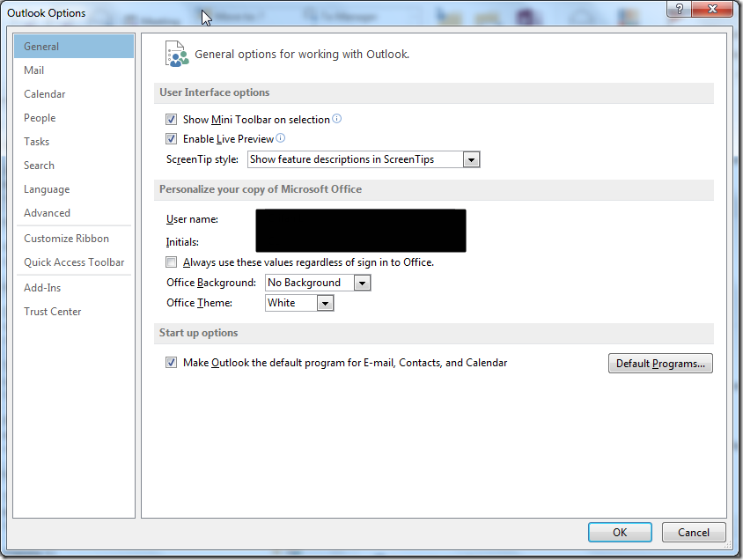The height and width of the screenshot is (560, 743).
Task: Click the 'Personalize your copy of Microsoft Office' header
Action: [x=261, y=189]
